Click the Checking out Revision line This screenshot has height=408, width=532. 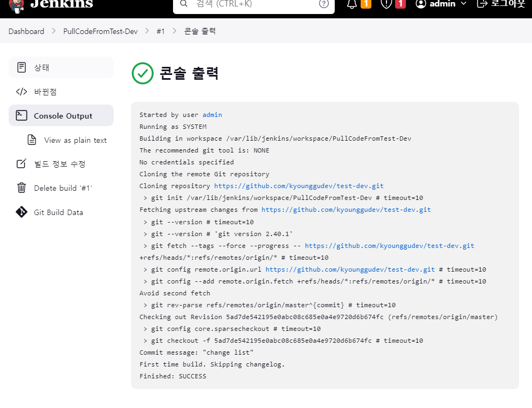pos(319,317)
